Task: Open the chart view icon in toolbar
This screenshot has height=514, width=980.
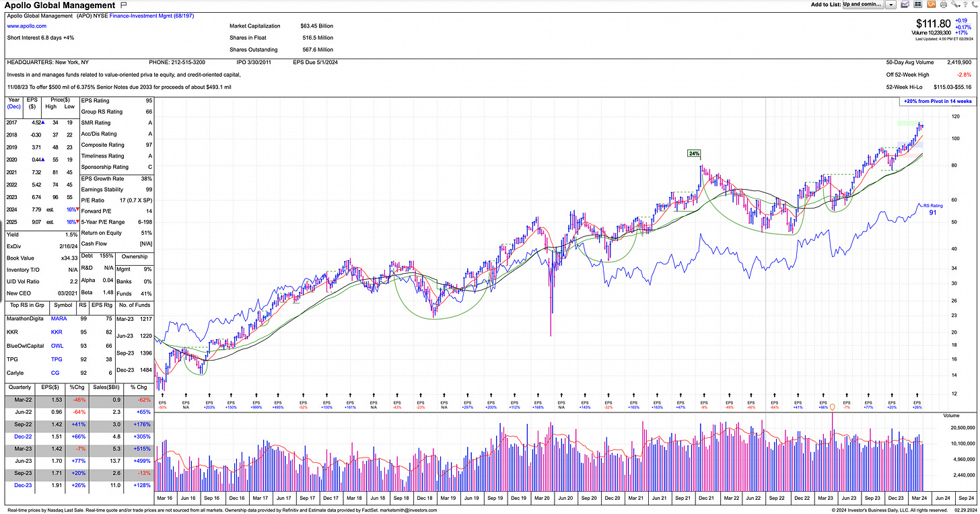Action: [905, 4]
